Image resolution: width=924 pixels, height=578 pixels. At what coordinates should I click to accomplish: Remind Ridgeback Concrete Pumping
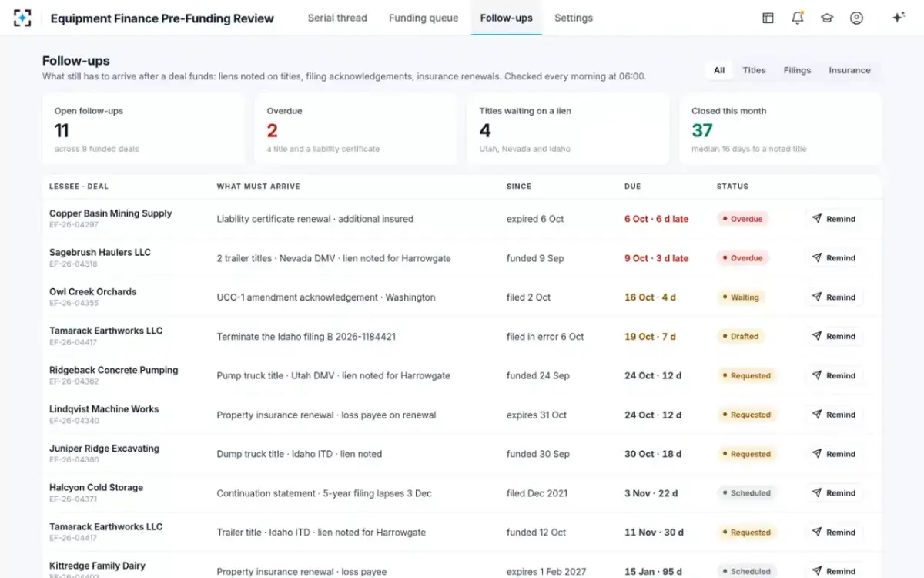pyautogui.click(x=834, y=375)
